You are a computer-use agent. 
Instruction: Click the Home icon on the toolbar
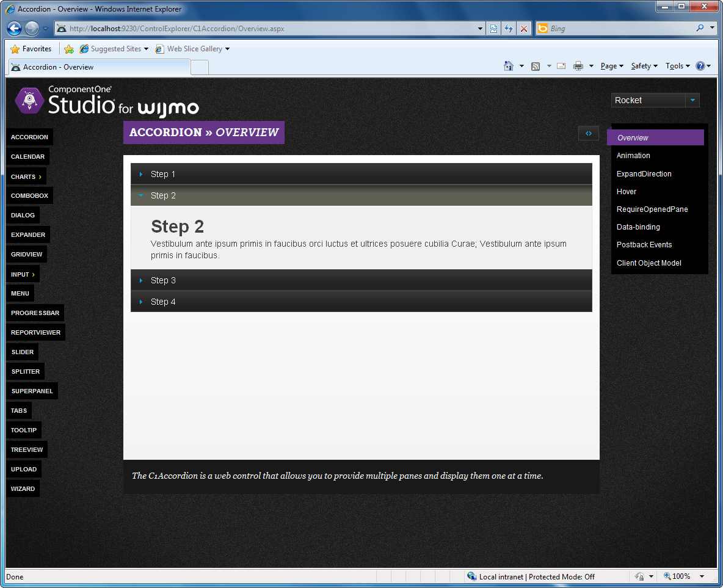pos(509,65)
